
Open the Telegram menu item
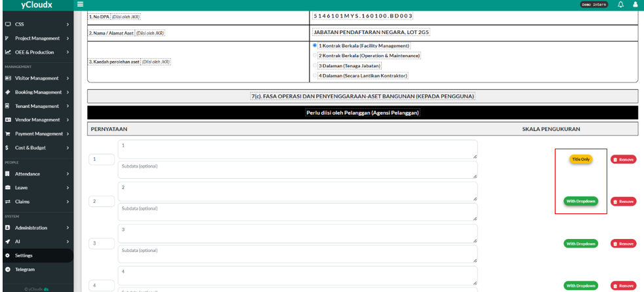[37, 270]
